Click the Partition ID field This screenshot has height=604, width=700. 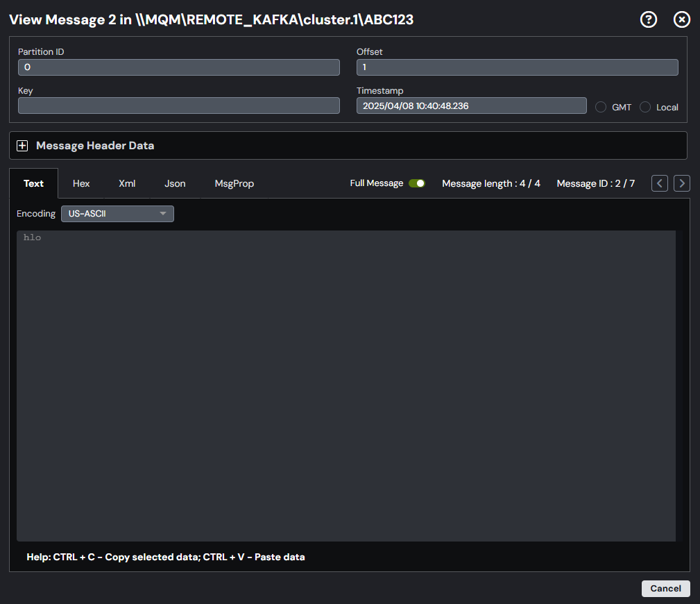[x=178, y=67]
